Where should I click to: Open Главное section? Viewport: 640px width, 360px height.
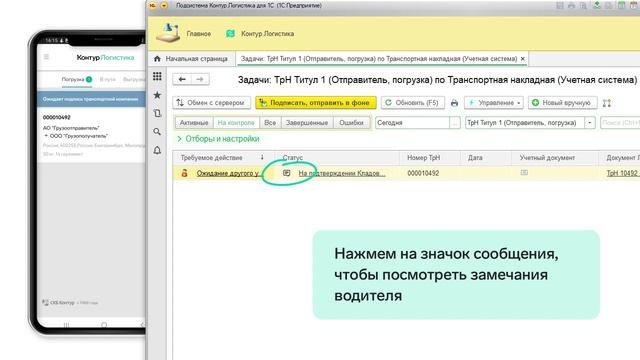click(199, 33)
